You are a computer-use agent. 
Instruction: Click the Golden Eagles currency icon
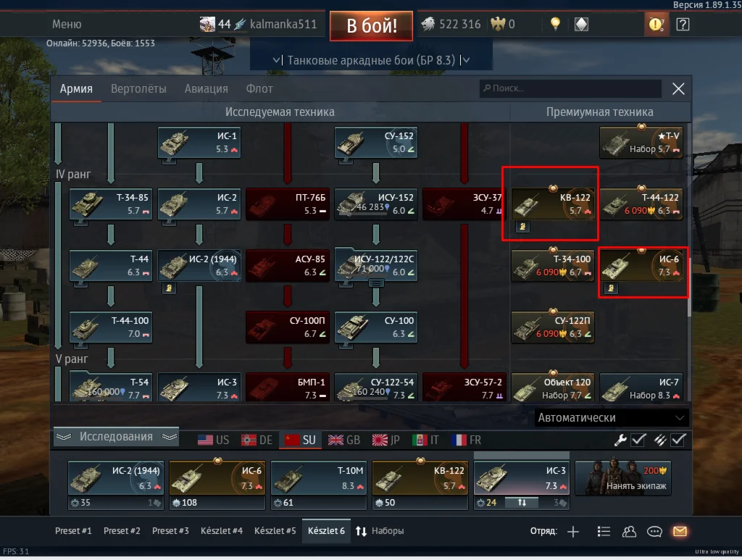(498, 24)
